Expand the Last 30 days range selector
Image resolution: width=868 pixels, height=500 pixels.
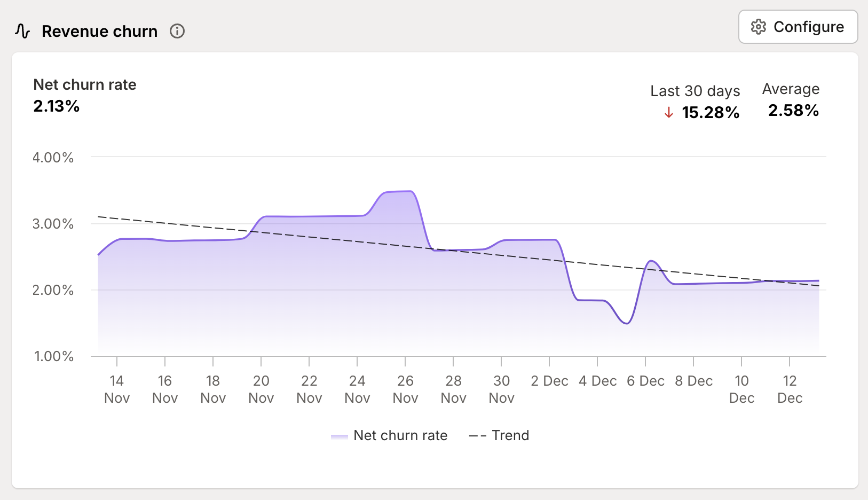(x=695, y=91)
